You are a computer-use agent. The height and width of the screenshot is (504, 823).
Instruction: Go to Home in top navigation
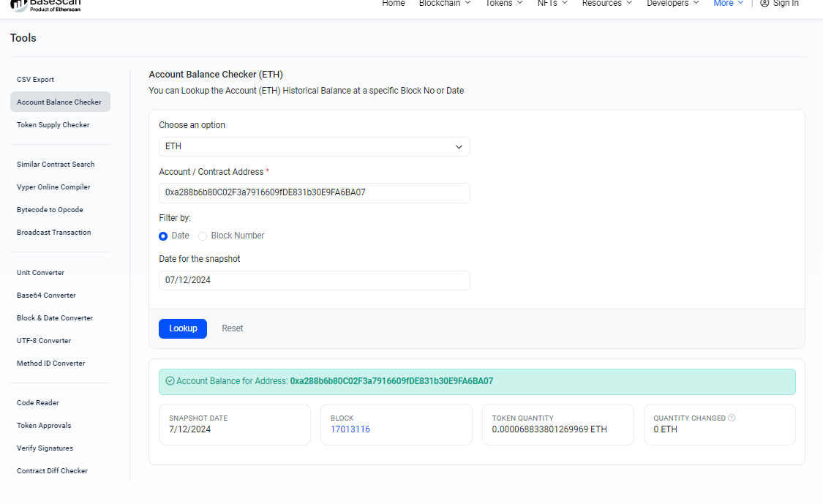coord(393,3)
